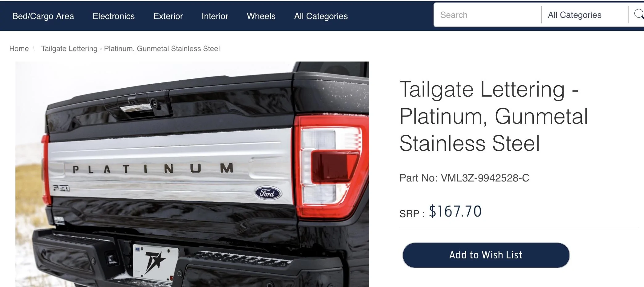
Task: Open the Wheels category
Action: 261,16
